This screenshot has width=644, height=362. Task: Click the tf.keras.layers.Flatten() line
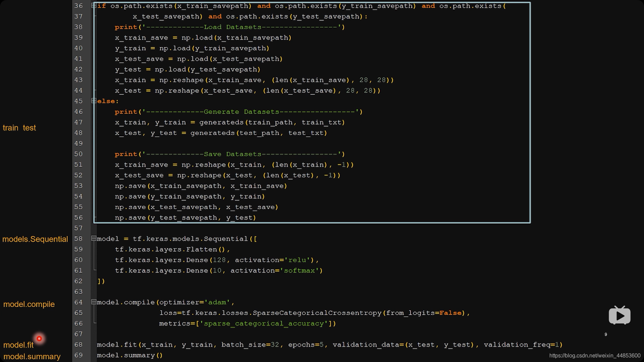172,249
